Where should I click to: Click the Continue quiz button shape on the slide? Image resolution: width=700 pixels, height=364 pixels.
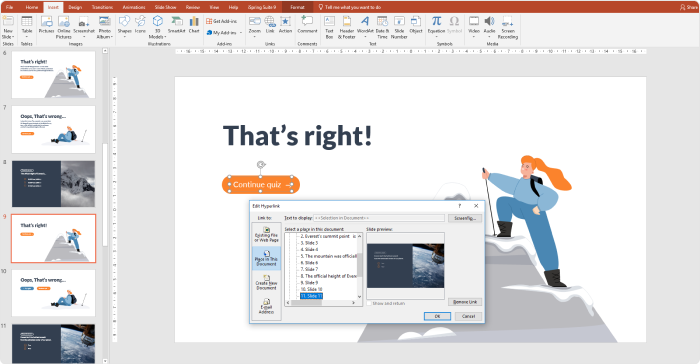pos(261,184)
